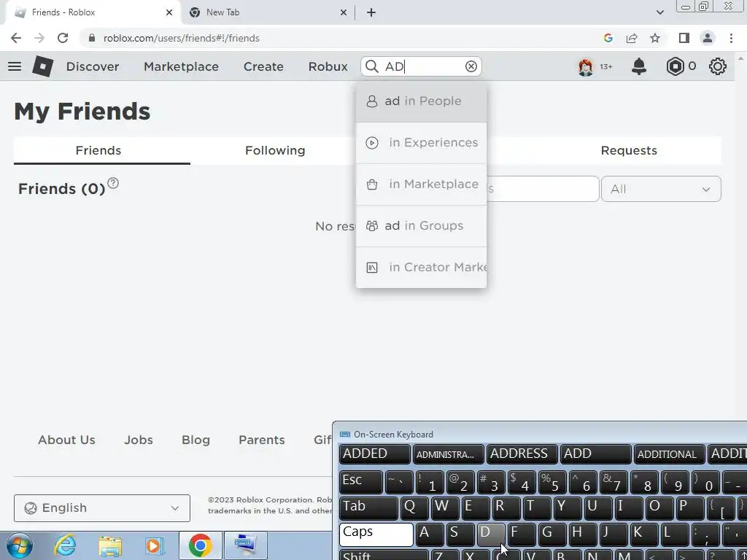Pick ADD word prediction on keyboard

[595, 454]
